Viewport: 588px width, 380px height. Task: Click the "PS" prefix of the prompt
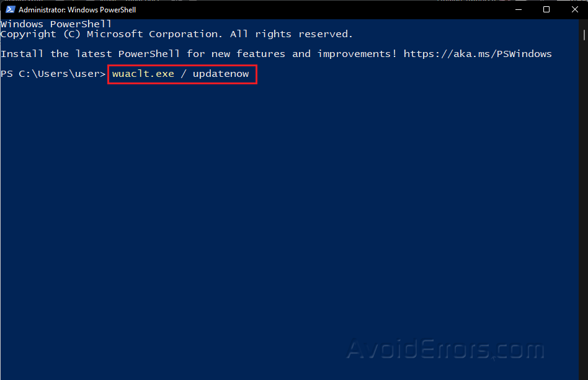(7, 74)
